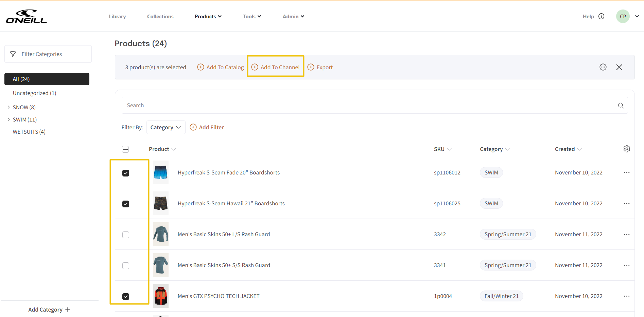Click Add To Channel

point(276,67)
